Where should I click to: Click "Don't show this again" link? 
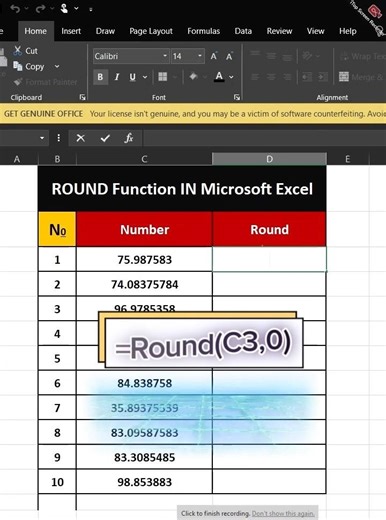point(283,514)
